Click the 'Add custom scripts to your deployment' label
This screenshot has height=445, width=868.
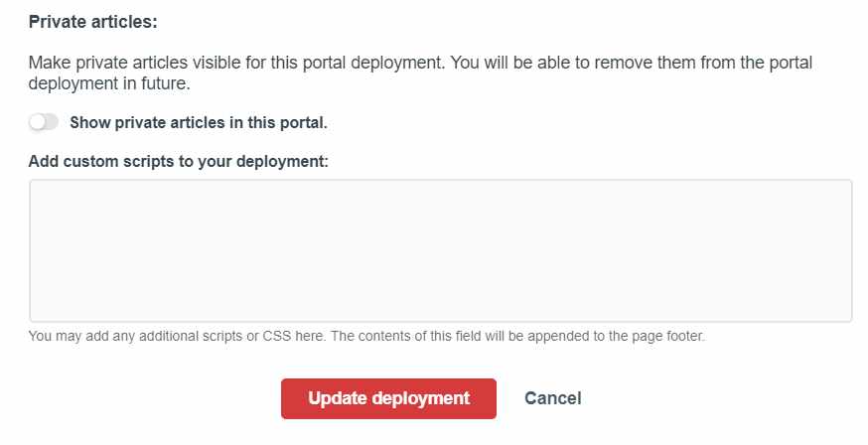pos(179,160)
